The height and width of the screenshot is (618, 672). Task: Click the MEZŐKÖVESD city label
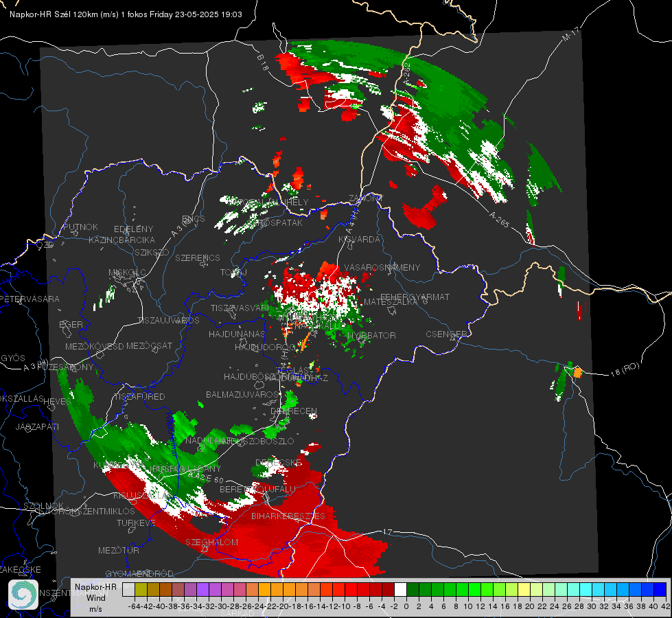coord(94,346)
